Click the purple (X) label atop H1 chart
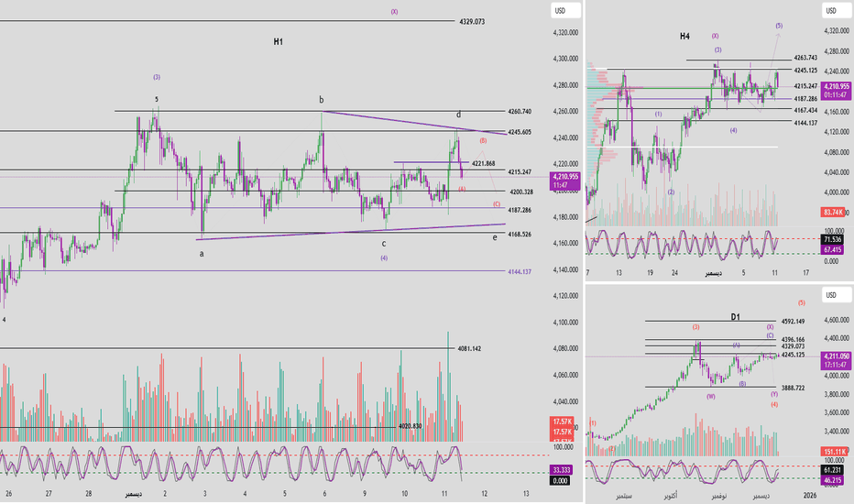Viewport: 854px width, 504px height. (394, 11)
